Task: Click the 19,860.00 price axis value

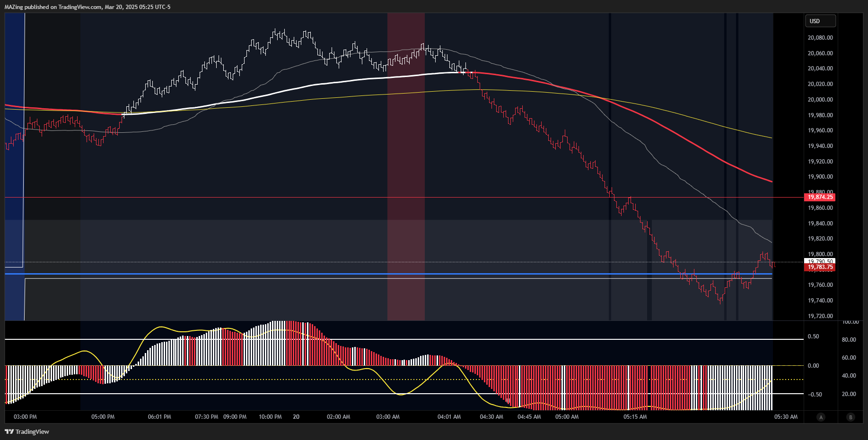Action: (820, 208)
